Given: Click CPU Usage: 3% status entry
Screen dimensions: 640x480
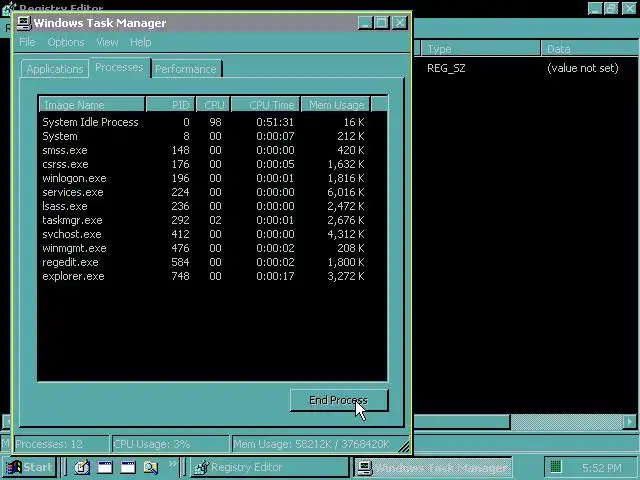Looking at the screenshot, I should click(x=170, y=444).
